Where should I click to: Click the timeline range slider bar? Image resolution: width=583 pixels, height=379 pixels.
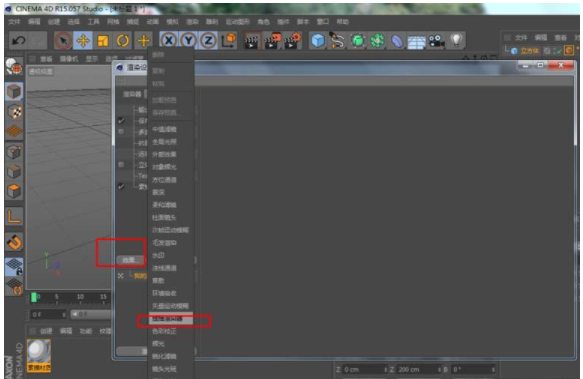91,315
